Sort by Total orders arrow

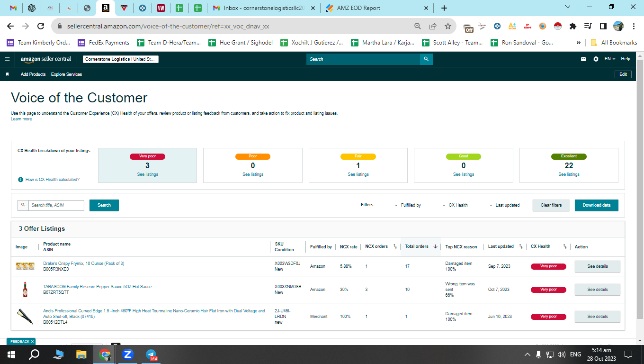click(x=435, y=246)
